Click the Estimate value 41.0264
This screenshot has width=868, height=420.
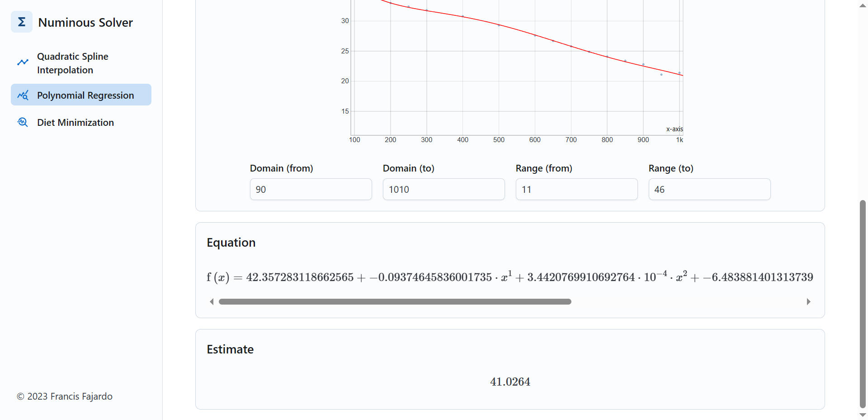tap(509, 382)
